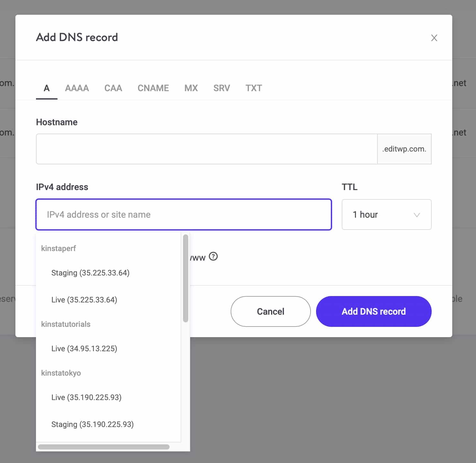Select the CNAME record tab

point(153,88)
